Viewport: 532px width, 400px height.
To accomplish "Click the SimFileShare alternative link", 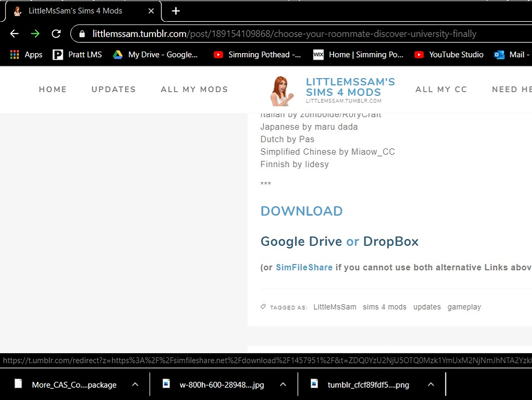I will tap(304, 268).
